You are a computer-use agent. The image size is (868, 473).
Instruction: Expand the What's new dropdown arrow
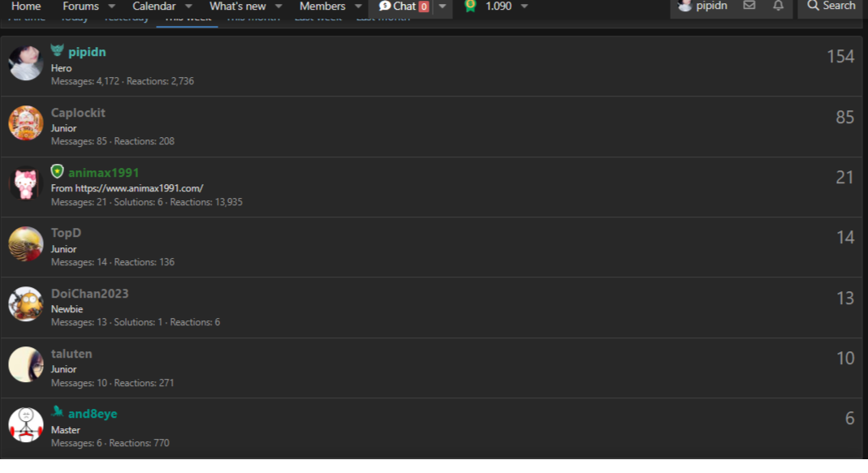279,6
